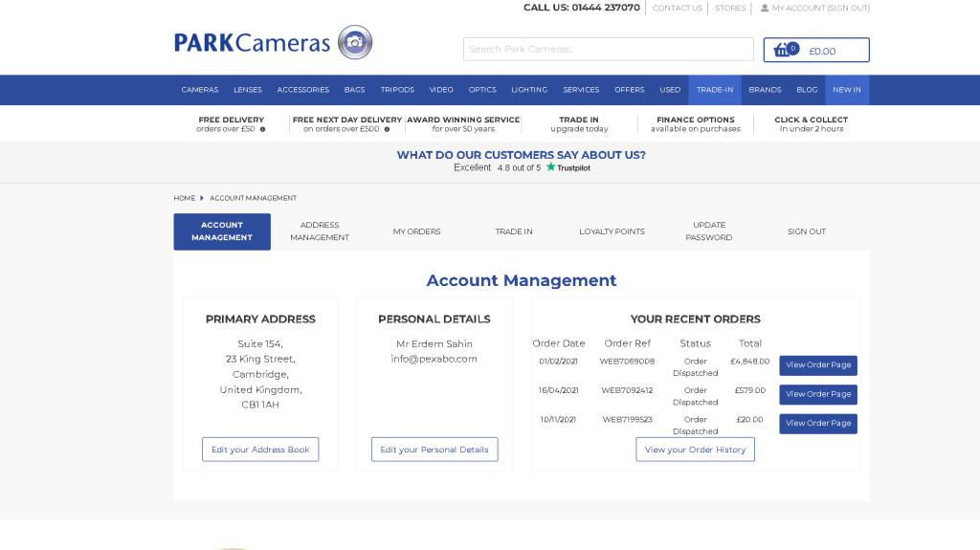Click the order date 10/11/2021
Image resolution: width=980 pixels, height=550 pixels.
(x=558, y=419)
